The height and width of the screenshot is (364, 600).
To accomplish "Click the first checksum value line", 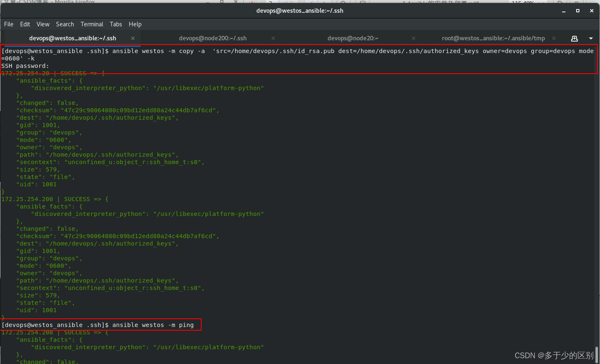I will click(x=118, y=110).
